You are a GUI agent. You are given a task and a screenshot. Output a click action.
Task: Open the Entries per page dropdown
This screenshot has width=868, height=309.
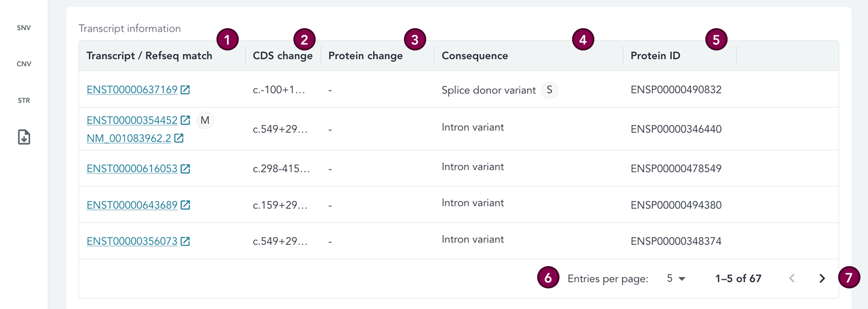(x=676, y=278)
